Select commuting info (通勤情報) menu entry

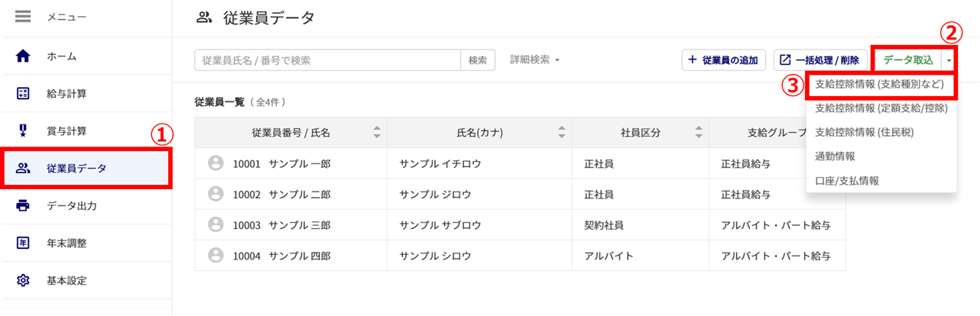tap(836, 156)
